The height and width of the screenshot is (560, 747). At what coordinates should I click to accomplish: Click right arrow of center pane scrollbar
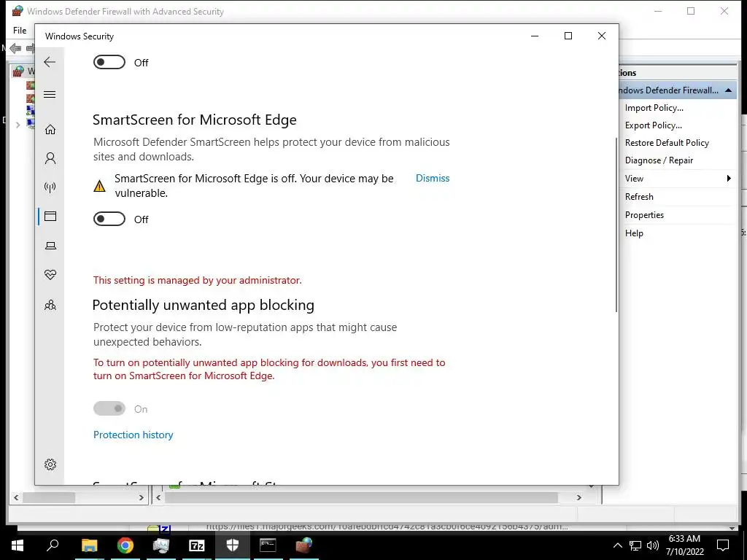(x=578, y=497)
